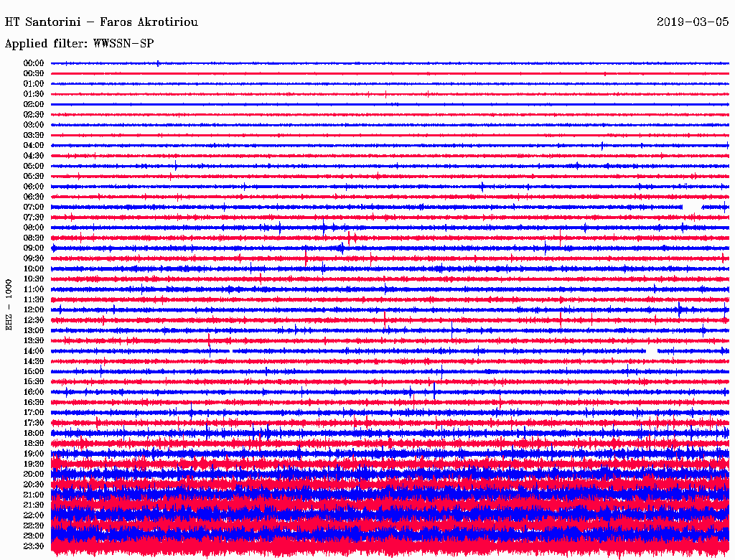This screenshot has height=560, width=735.
Task: Select the 08:00 time label
Action: pyautogui.click(x=34, y=228)
